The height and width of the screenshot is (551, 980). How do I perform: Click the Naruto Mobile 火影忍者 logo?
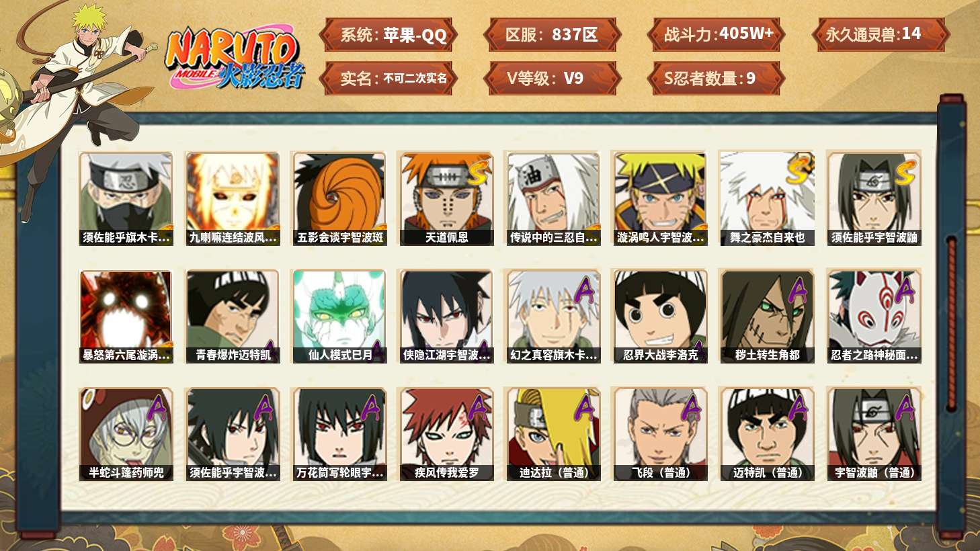(235, 58)
